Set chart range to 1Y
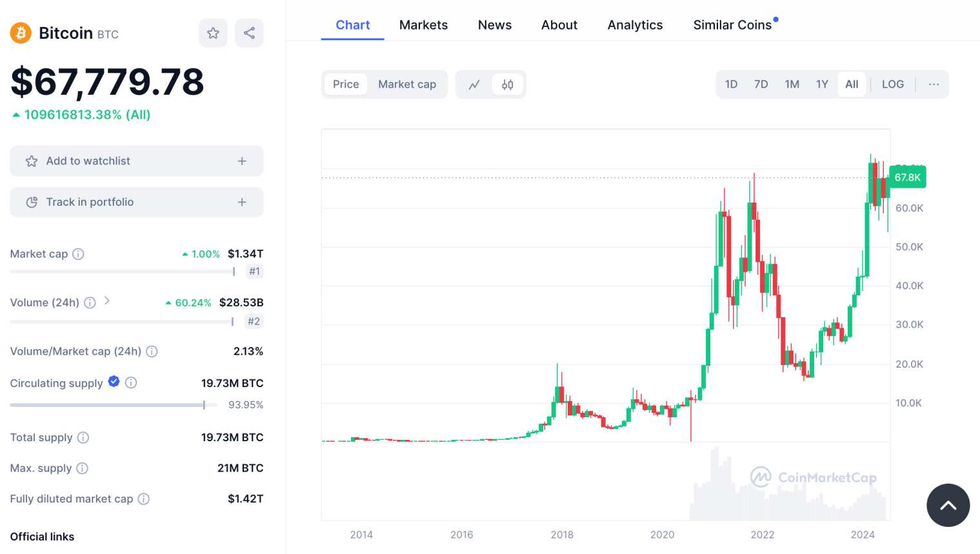This screenshot has width=980, height=554. pyautogui.click(x=822, y=84)
